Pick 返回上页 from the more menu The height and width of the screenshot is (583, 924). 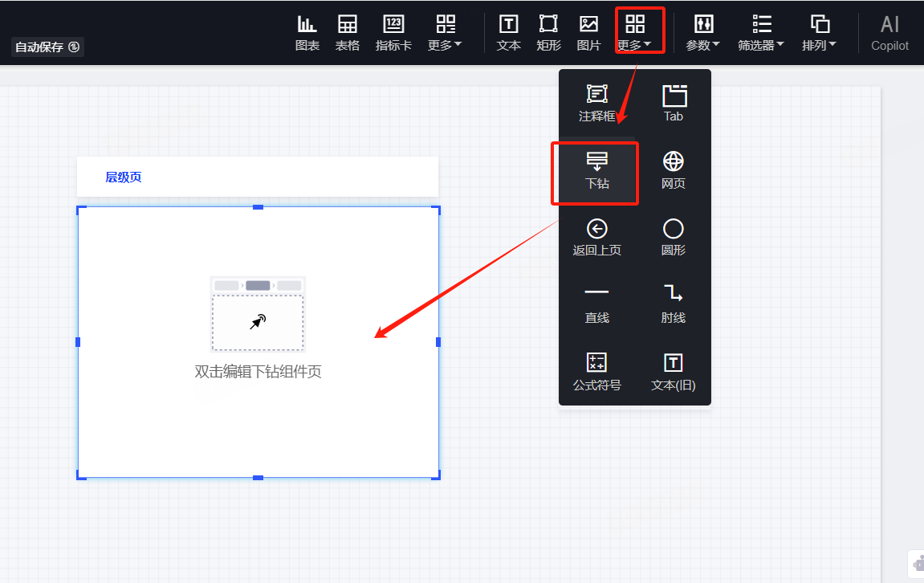(x=596, y=237)
